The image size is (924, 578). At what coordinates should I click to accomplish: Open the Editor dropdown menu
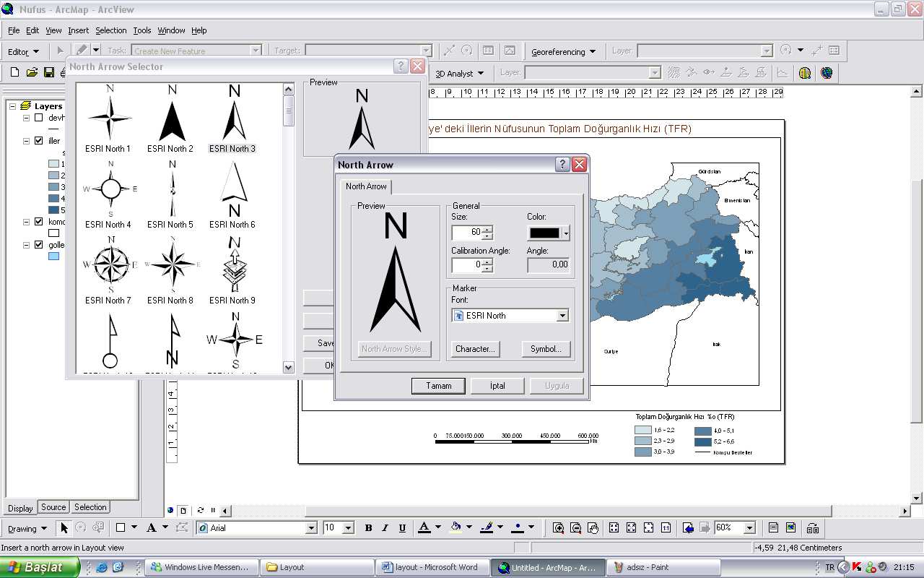point(23,52)
